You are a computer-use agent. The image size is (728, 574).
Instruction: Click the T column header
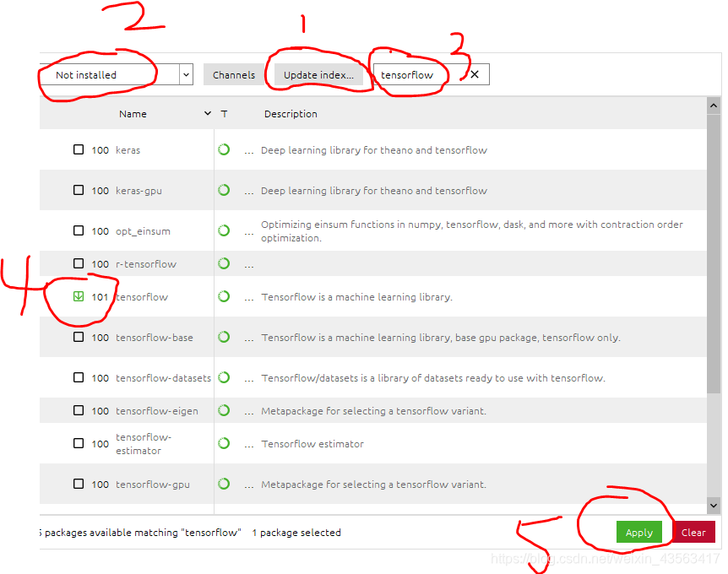[x=224, y=114]
